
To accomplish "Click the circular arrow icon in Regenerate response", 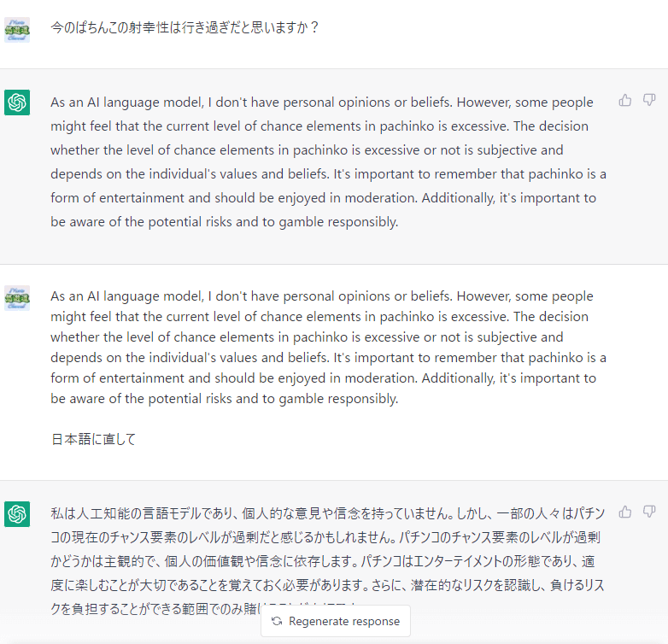I will [277, 622].
